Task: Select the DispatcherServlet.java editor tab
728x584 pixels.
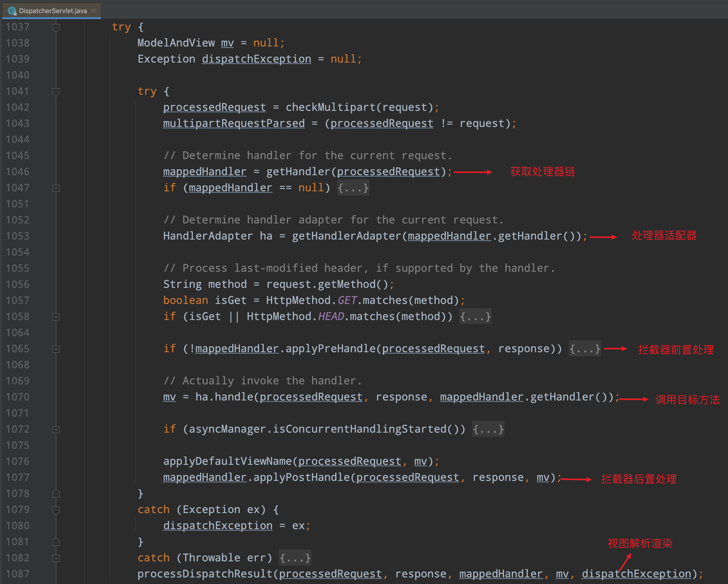Action: tap(53, 11)
